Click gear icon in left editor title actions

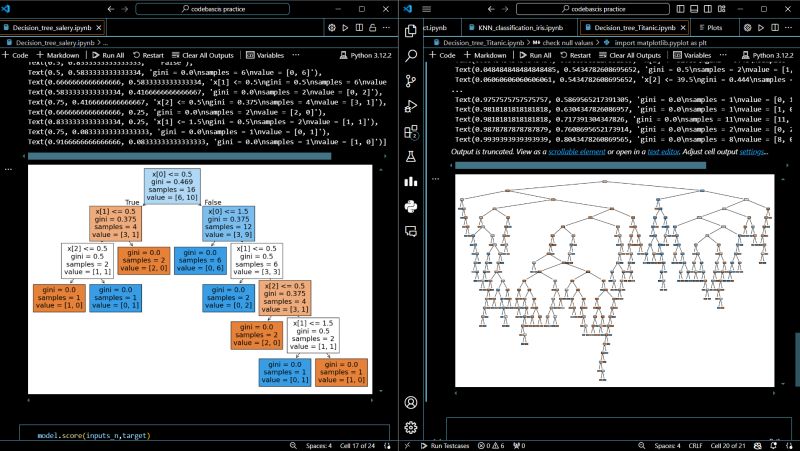(x=332, y=28)
